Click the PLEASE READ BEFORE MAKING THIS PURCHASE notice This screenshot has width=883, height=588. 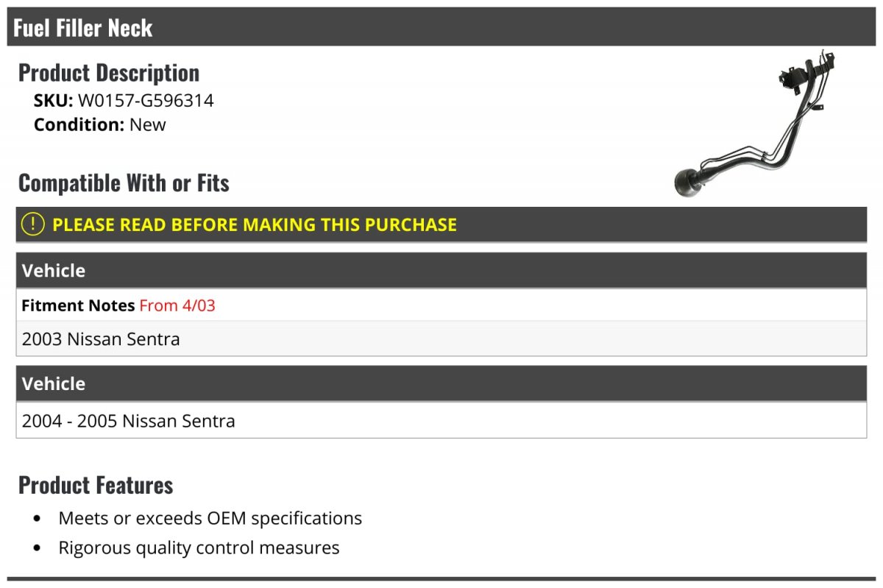(255, 224)
